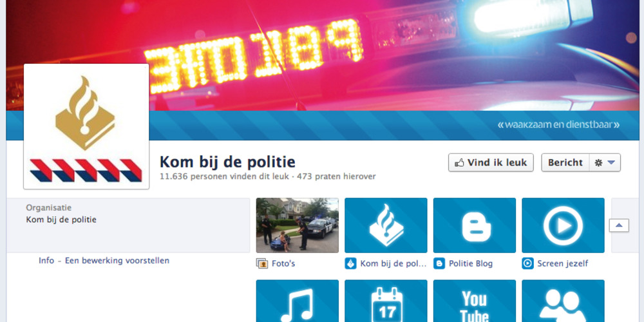The width and height of the screenshot is (644, 322).
Task: Open the YouTube app tile
Action: pos(475,301)
